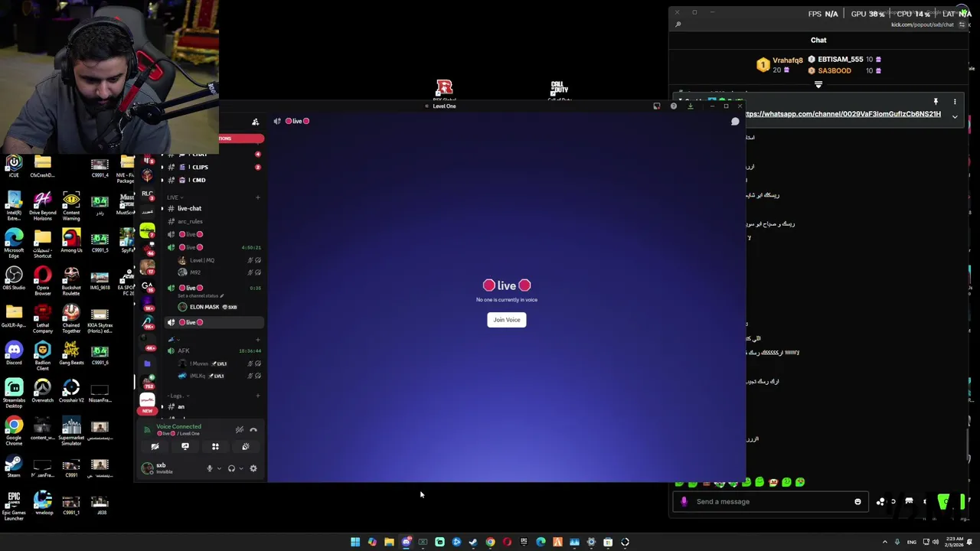Open the Among Us desktop shortcut

click(x=71, y=241)
